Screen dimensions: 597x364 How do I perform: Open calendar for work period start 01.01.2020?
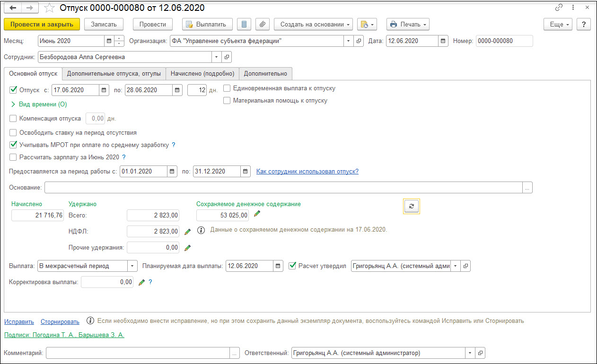[173, 171]
